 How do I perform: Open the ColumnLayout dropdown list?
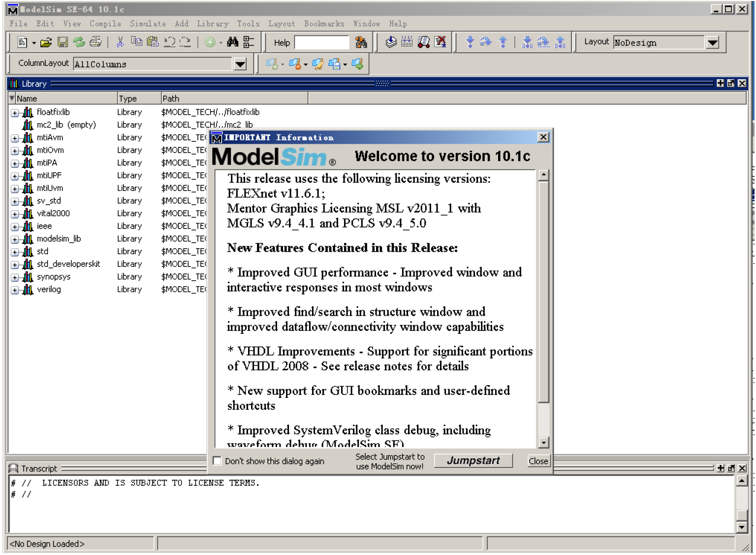[x=240, y=64]
